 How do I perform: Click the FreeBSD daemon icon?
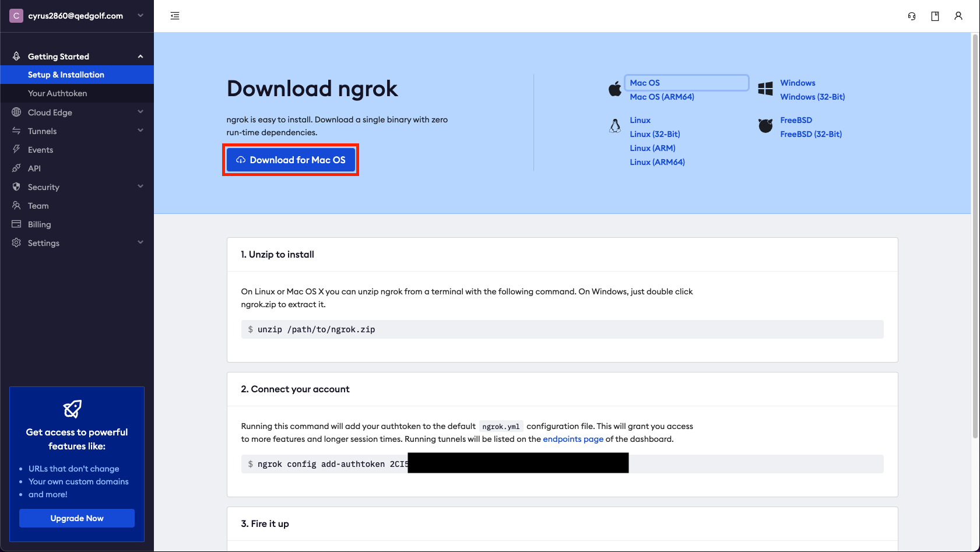[765, 125]
